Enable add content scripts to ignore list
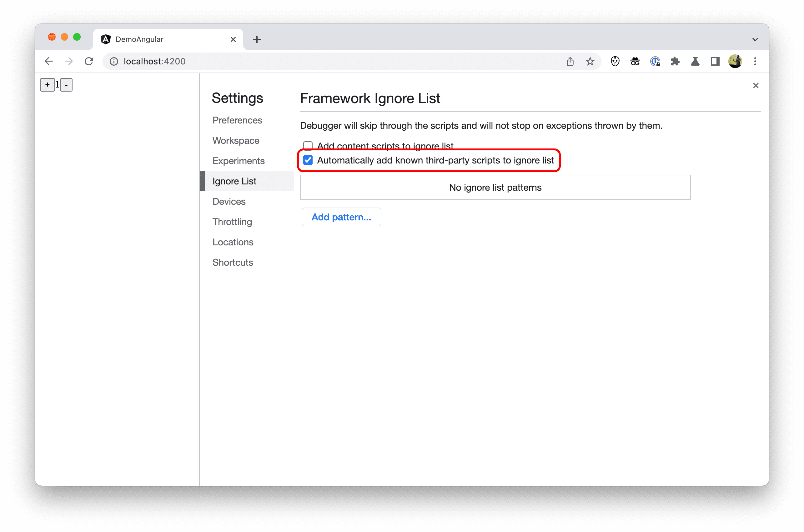The height and width of the screenshot is (532, 804). click(308, 145)
